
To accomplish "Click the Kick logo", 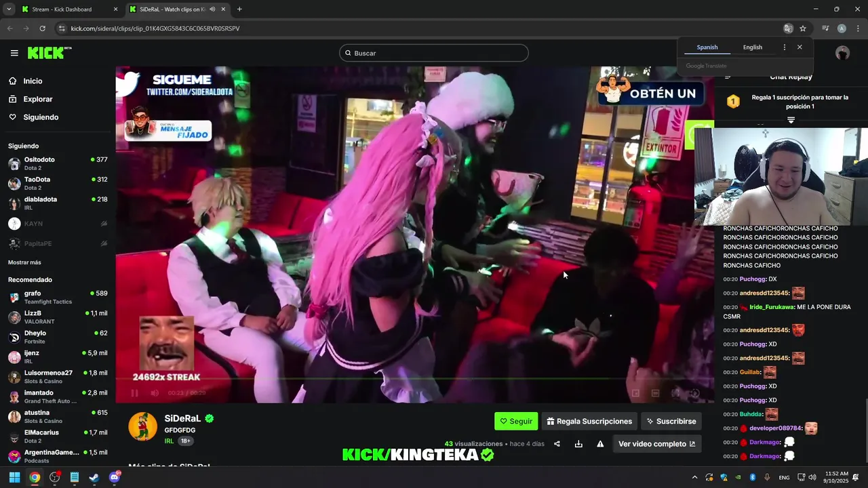I will click(49, 53).
